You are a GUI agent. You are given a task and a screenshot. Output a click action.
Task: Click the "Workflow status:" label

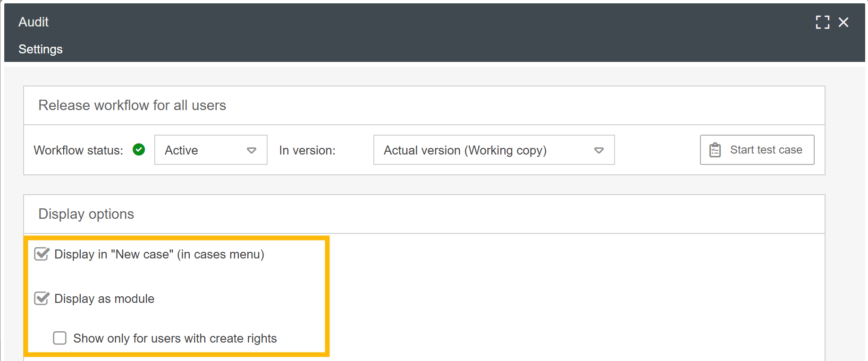coord(78,150)
